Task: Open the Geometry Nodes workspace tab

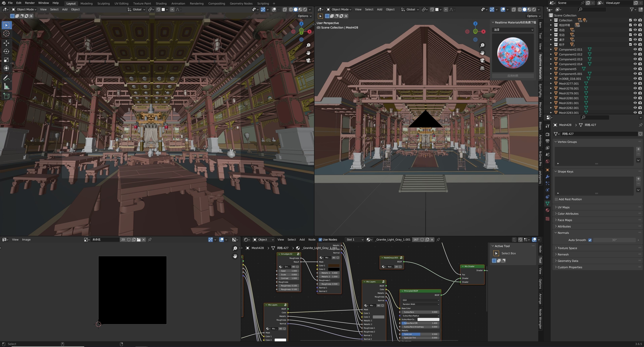Action: [241, 4]
